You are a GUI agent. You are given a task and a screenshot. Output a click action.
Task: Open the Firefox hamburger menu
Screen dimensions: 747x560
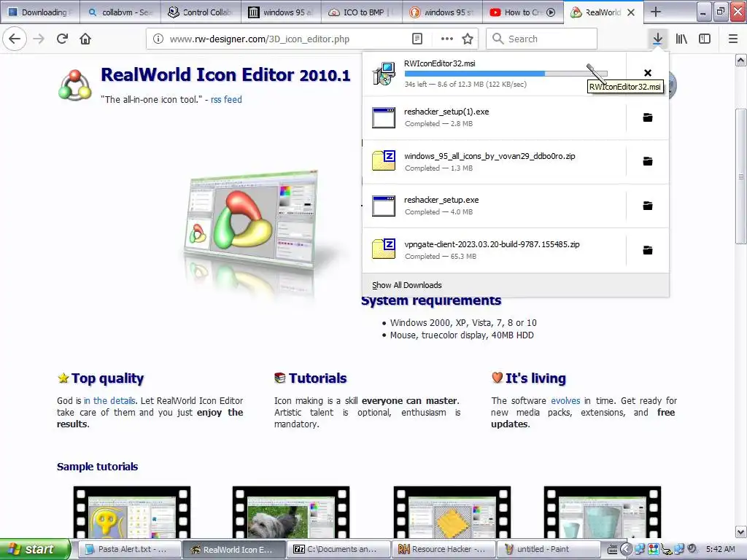point(733,39)
